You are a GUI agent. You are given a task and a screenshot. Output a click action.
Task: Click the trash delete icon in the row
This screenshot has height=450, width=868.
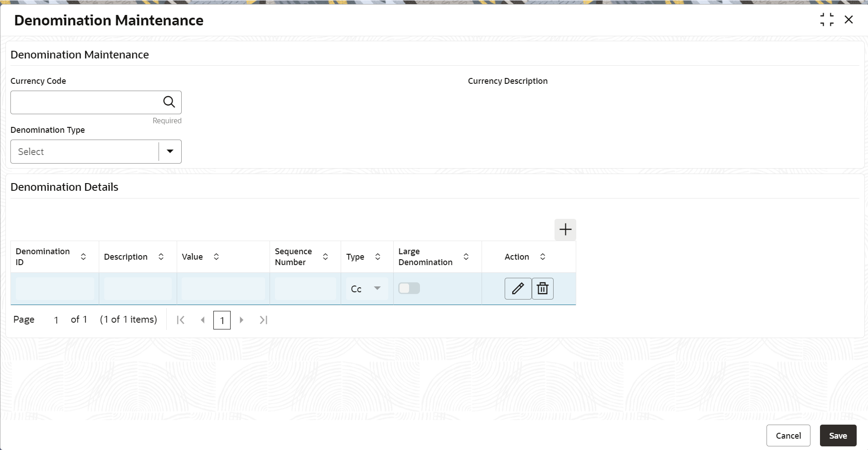pos(542,288)
